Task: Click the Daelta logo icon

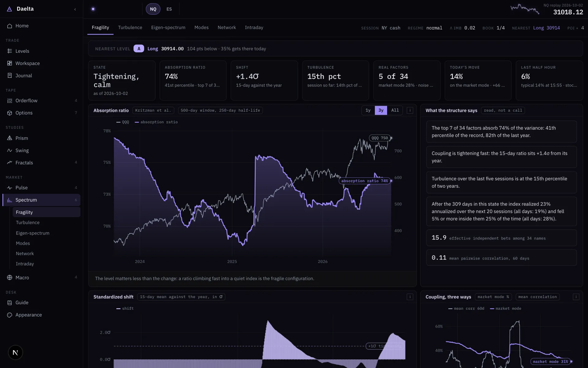Action: point(9,9)
